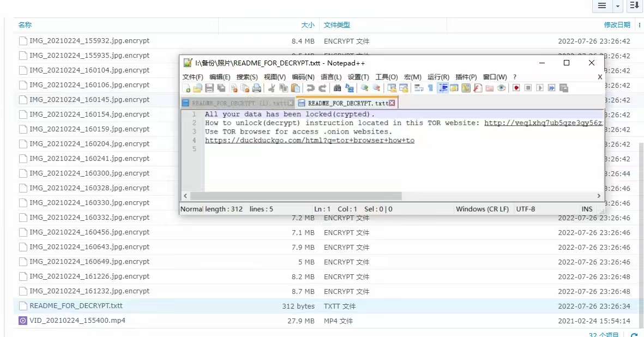Select file VID_20210224_155400.mp4
644x337 pixels.
(77, 321)
